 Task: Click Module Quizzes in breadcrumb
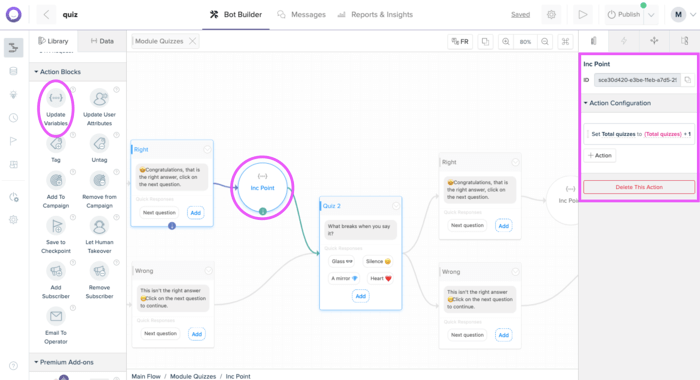coord(193,376)
